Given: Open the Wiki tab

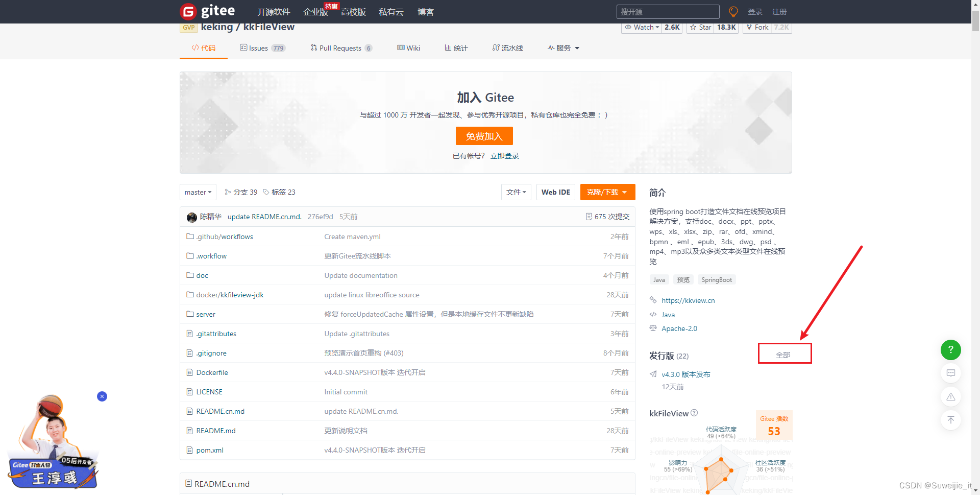Looking at the screenshot, I should pyautogui.click(x=409, y=48).
